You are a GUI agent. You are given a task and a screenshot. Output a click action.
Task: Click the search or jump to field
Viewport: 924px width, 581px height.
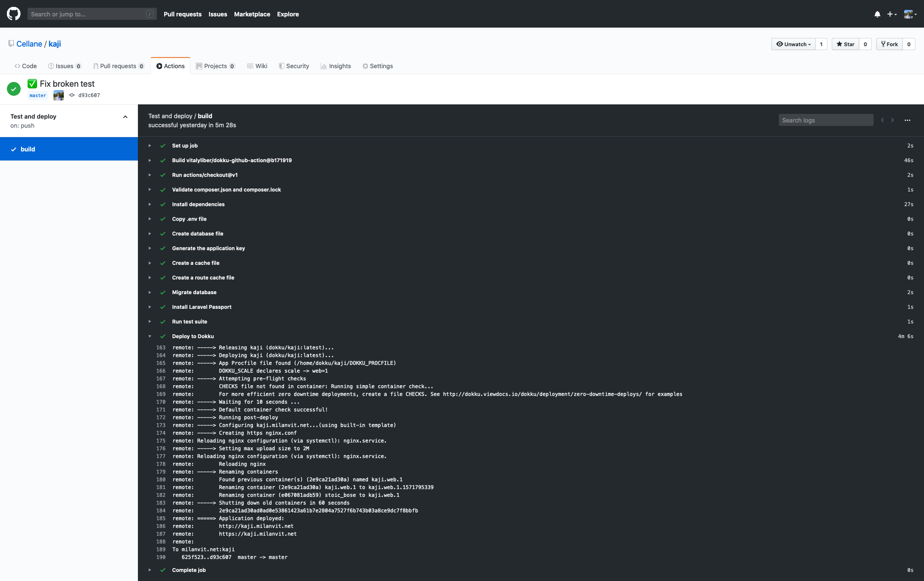[x=92, y=14]
